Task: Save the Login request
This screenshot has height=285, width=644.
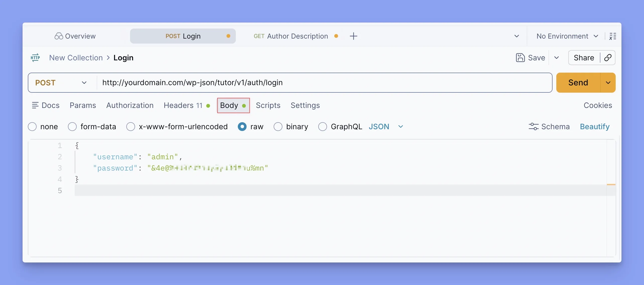Action: 531,58
